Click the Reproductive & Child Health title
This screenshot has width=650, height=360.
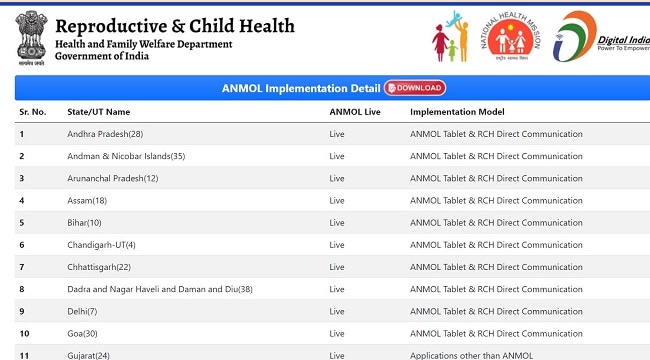click(175, 26)
